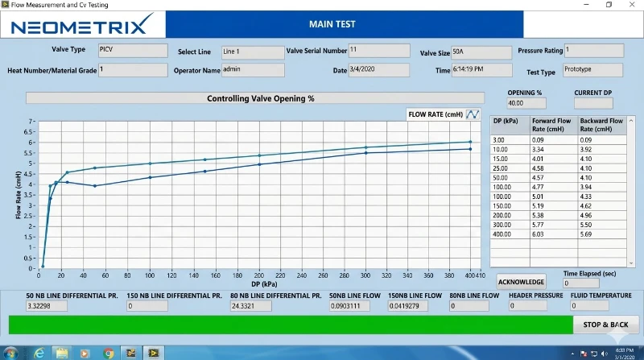Click the FLUID TEMPERATURE value field
The image size is (644, 360).
click(589, 306)
